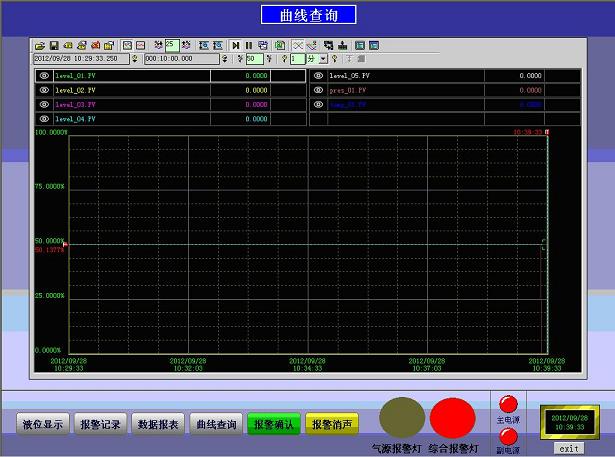Screen dimensions: 615x457
Task: Click the padlock toolbar icon
Action: click(109, 46)
